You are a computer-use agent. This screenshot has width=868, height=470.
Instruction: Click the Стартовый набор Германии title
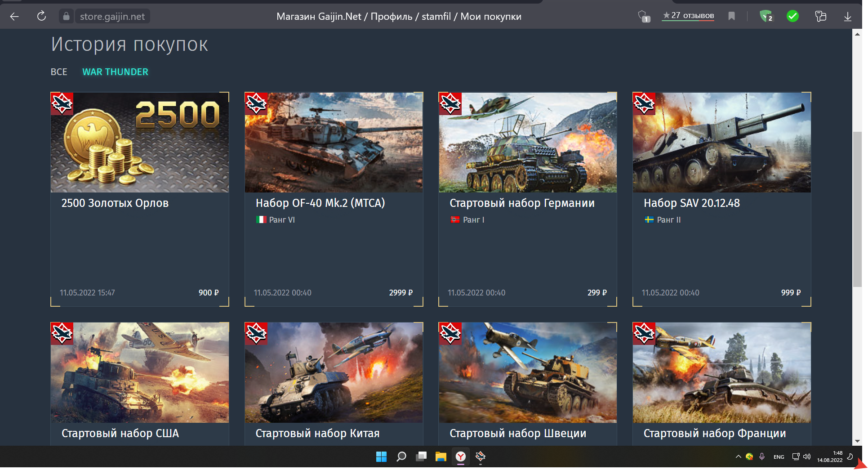522,203
